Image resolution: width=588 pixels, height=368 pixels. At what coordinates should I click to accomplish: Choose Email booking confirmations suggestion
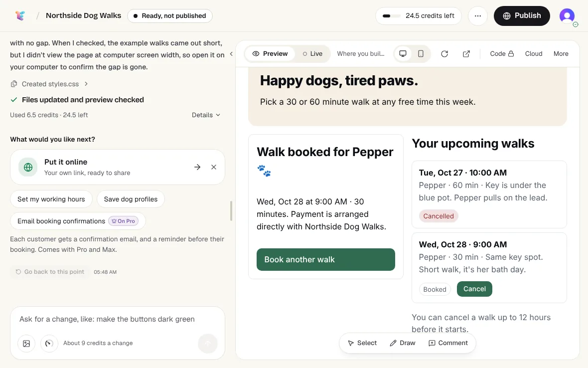click(78, 221)
